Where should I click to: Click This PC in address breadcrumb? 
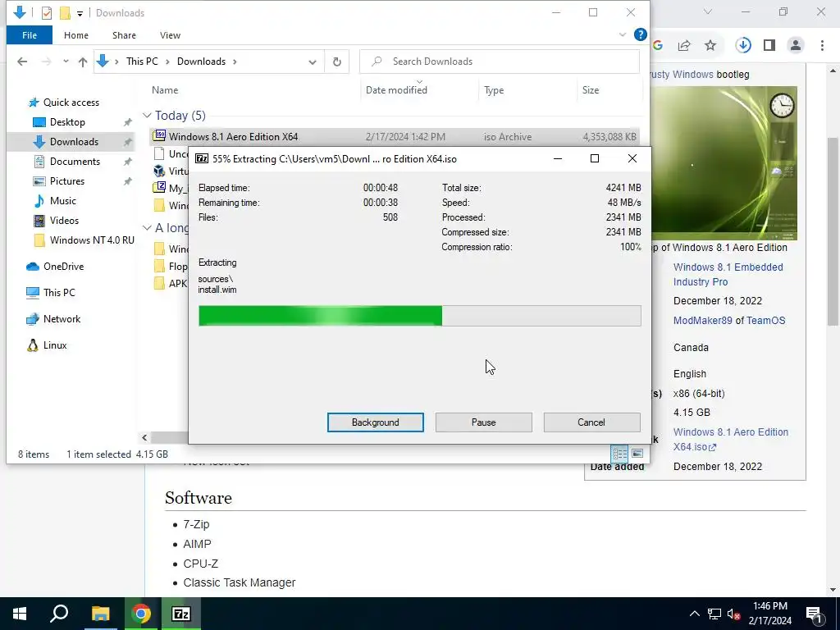tap(142, 62)
